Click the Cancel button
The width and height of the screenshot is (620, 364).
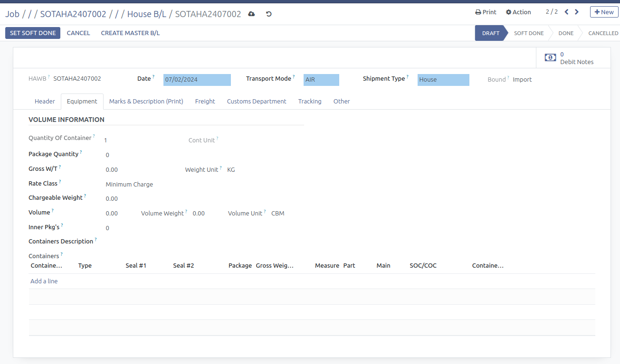(x=78, y=33)
